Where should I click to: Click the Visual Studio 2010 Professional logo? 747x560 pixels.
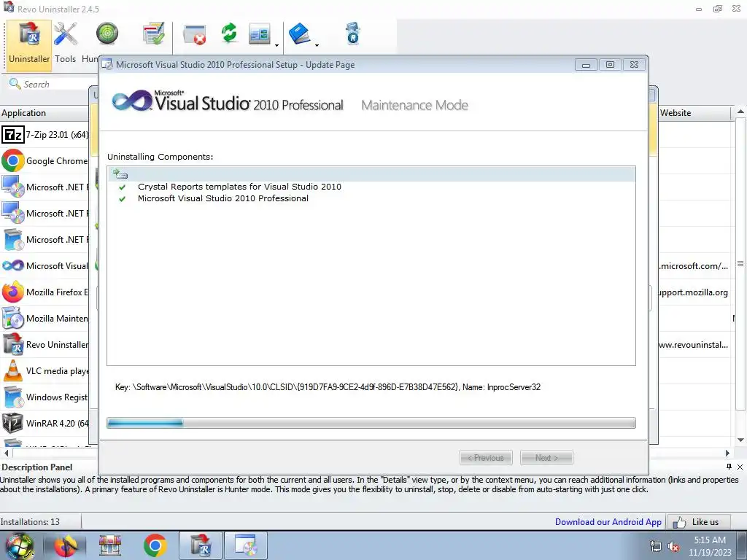tap(228, 101)
